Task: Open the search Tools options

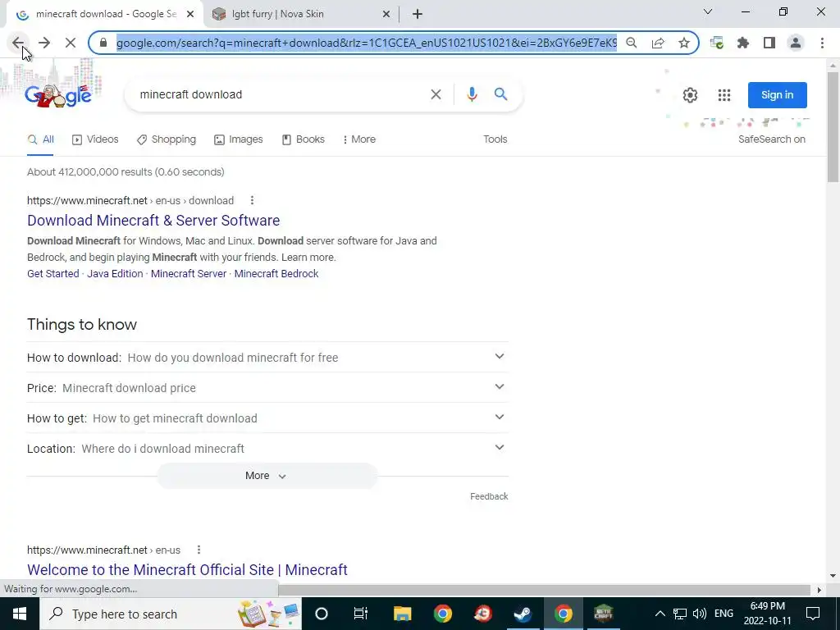Action: (x=495, y=139)
